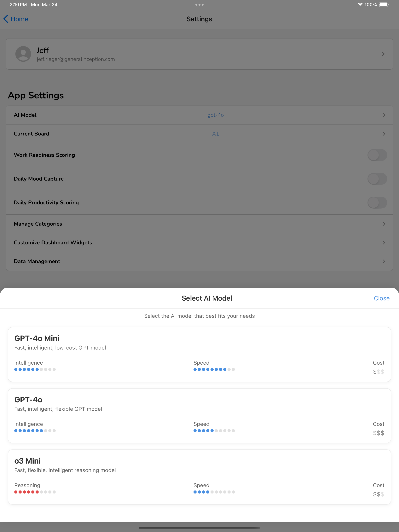The image size is (399, 532).
Task: Click the Settings page title
Action: [199, 19]
